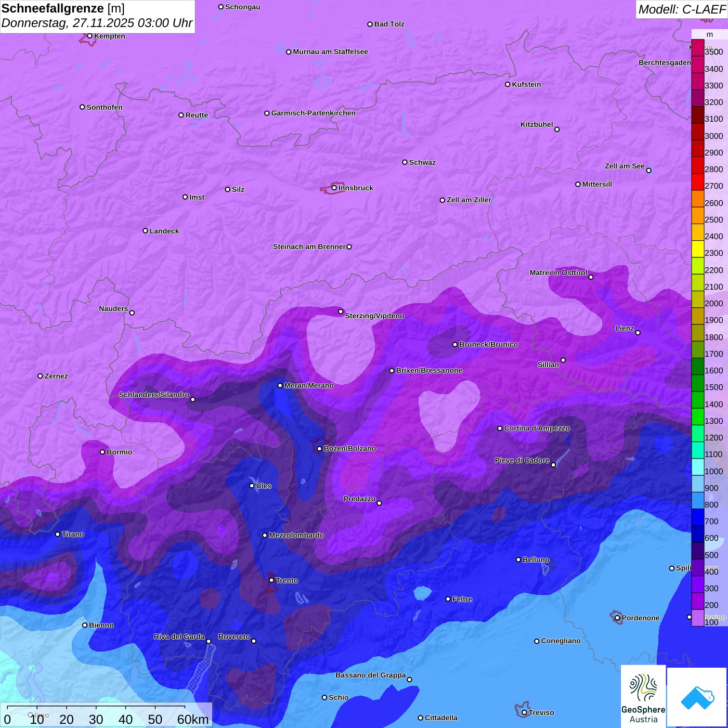The image size is (728, 728).
Task: Click the Meran/Merano location dot
Action: tap(280, 385)
